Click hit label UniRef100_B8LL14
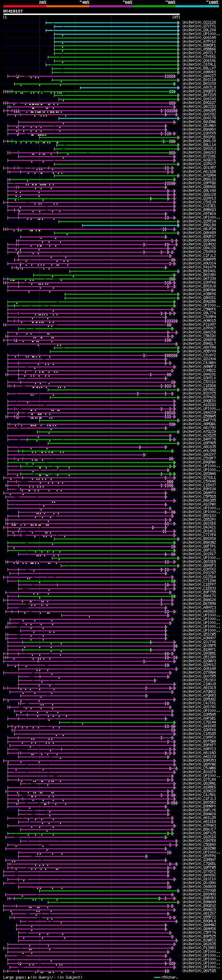222x980 pixels. point(199,145)
